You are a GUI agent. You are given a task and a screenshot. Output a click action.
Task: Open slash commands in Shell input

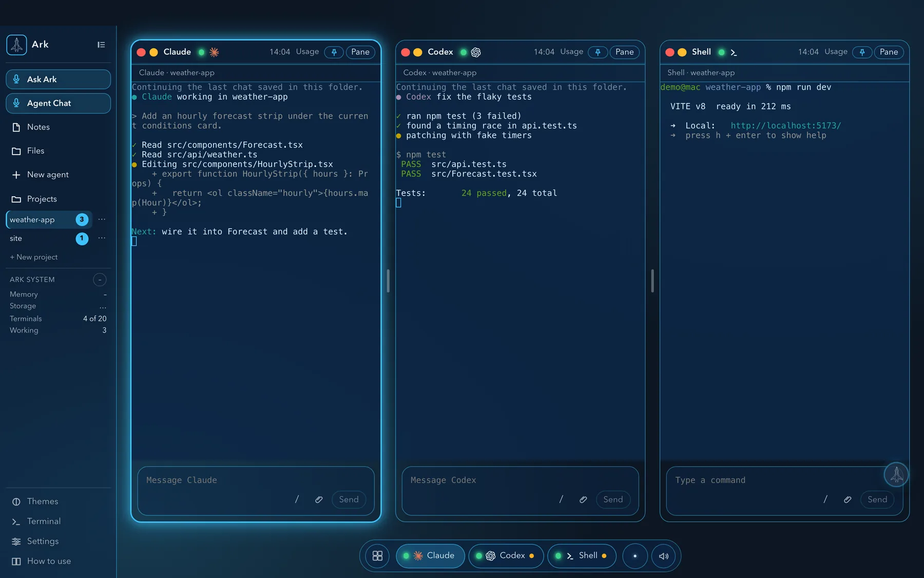pyautogui.click(x=825, y=499)
